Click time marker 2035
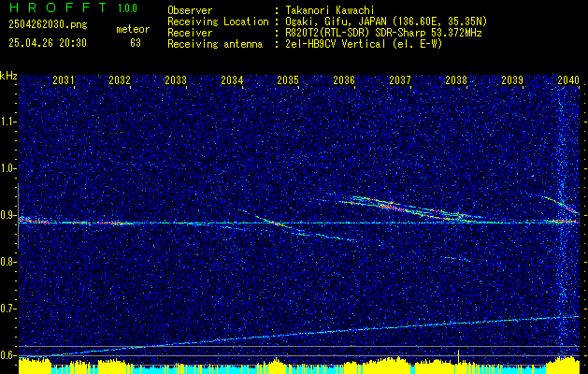 coord(288,79)
